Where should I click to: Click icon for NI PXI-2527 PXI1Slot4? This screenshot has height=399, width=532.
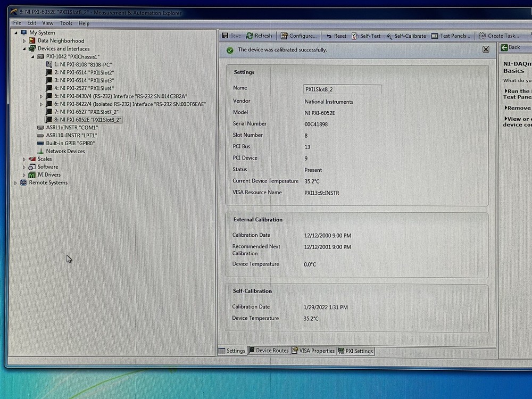coord(49,88)
